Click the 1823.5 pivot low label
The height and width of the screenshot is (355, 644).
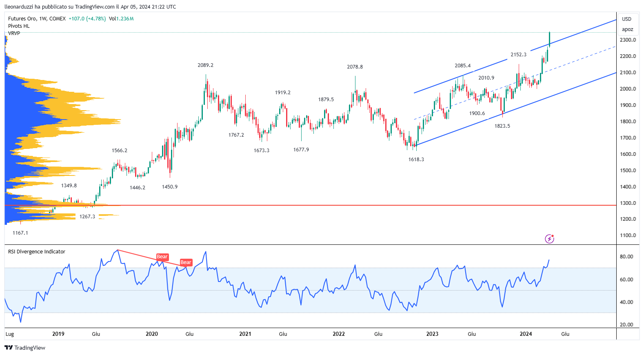pyautogui.click(x=502, y=126)
